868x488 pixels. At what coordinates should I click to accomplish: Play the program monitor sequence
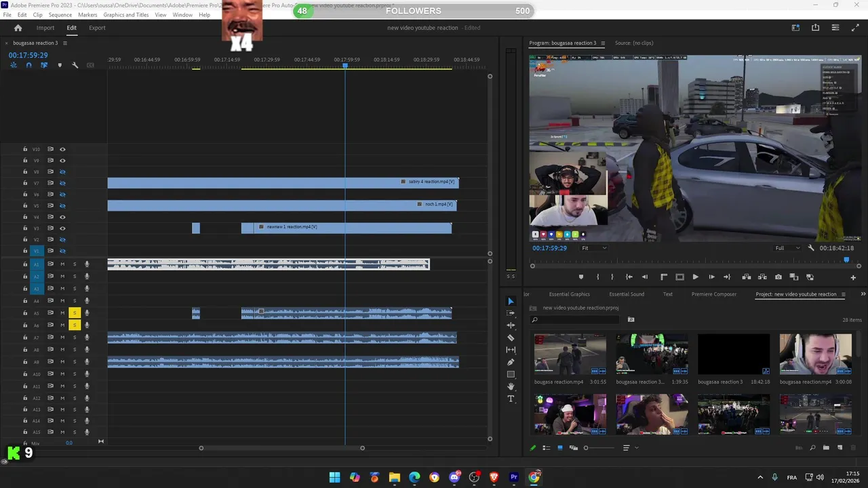[695, 277]
